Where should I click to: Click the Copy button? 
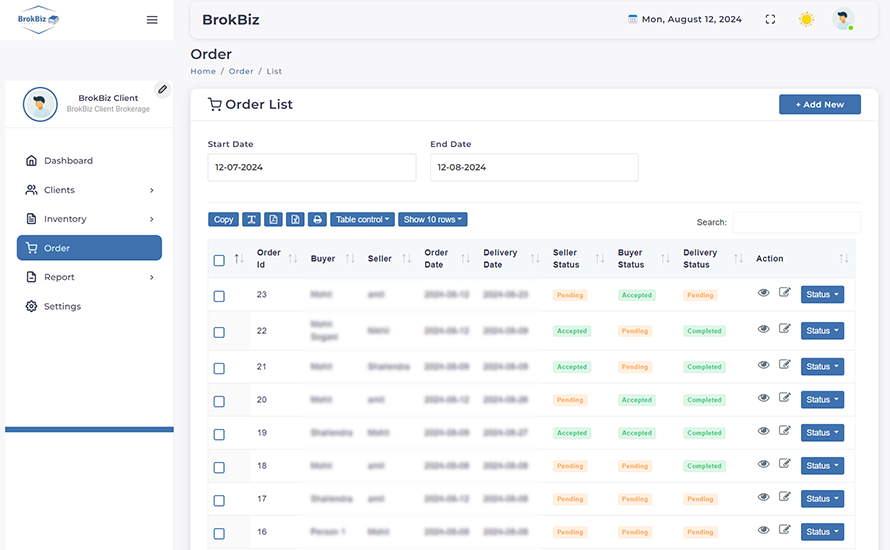pos(223,220)
